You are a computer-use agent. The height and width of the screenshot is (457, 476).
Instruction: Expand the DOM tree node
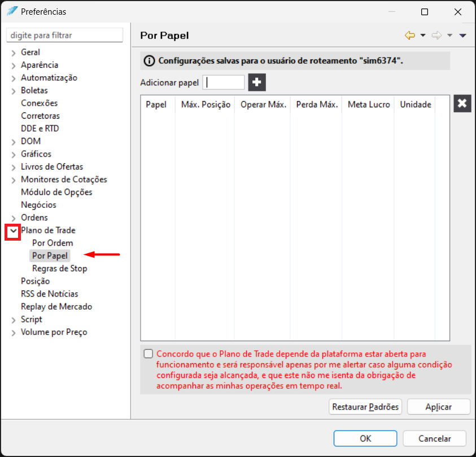(14, 142)
